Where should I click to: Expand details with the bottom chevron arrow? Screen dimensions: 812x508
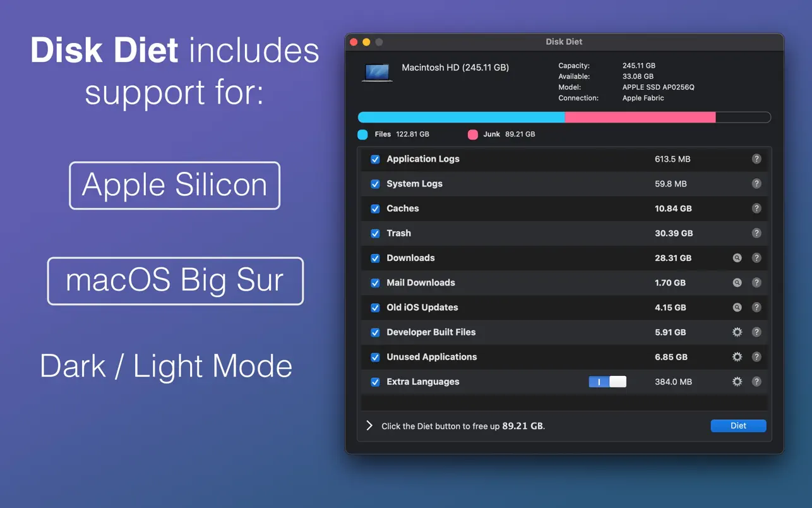pyautogui.click(x=369, y=426)
